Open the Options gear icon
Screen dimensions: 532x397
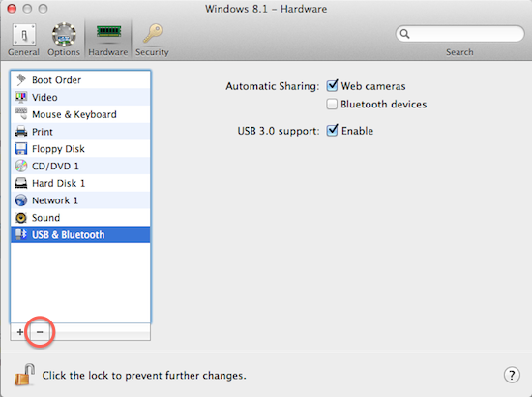64,34
